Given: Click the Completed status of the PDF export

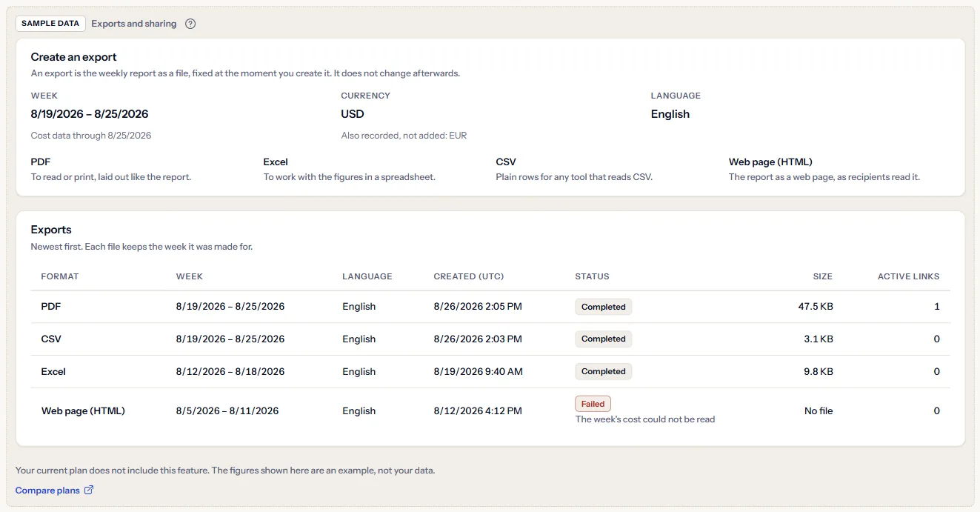Looking at the screenshot, I should pyautogui.click(x=604, y=307).
